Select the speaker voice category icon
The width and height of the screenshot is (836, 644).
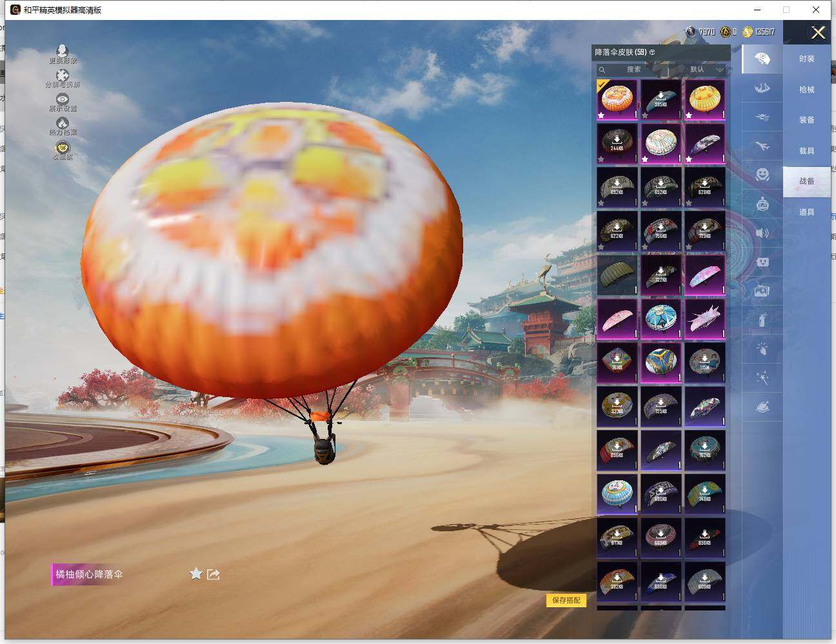[762, 233]
